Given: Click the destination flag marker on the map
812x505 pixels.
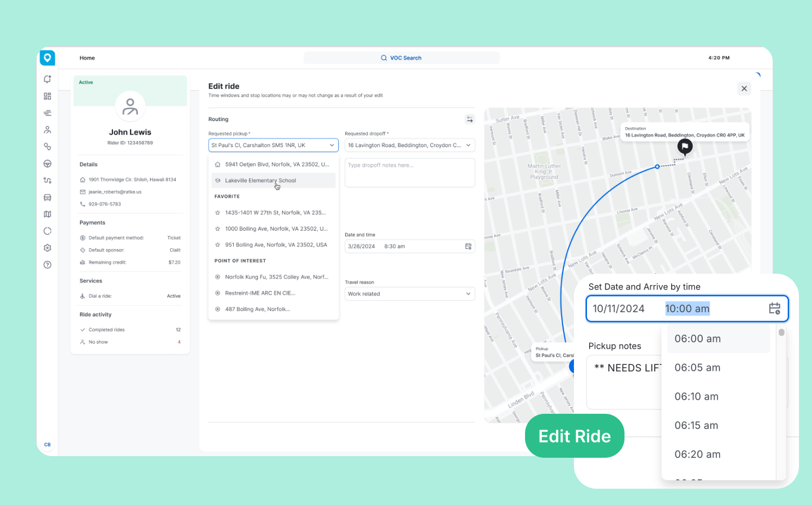Looking at the screenshot, I should (x=685, y=146).
